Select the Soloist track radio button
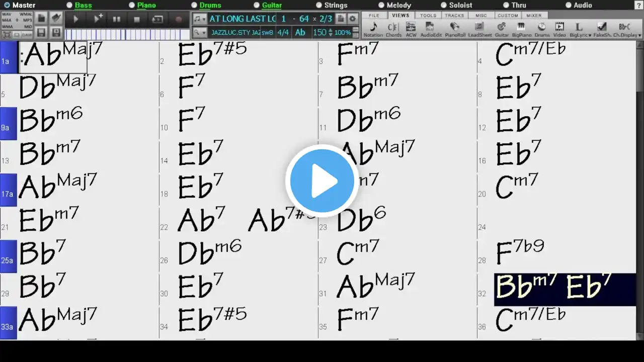 [444, 5]
